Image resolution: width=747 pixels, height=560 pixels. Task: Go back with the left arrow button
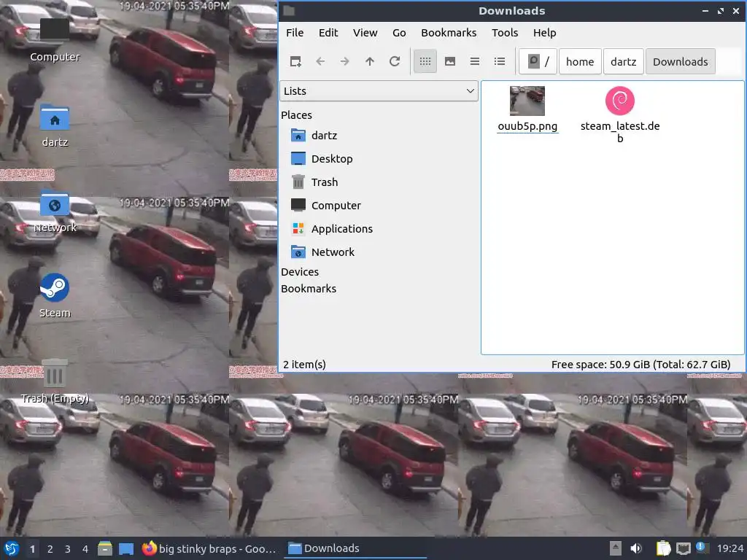pos(320,61)
